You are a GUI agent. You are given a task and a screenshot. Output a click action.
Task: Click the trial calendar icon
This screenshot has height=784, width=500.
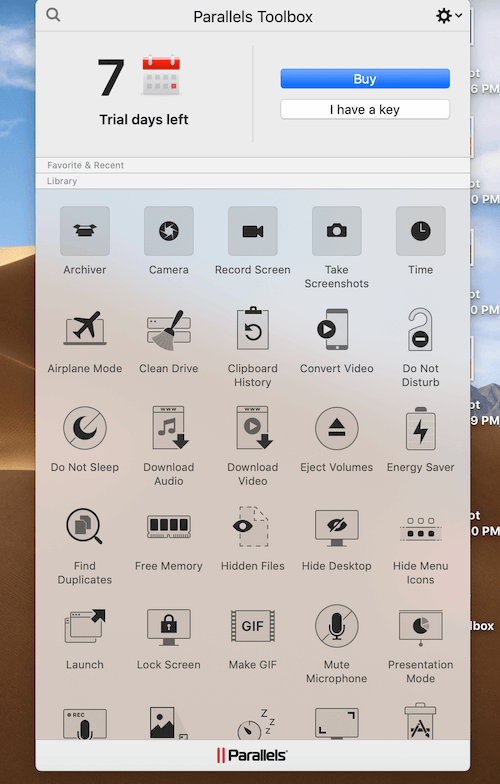click(161, 75)
